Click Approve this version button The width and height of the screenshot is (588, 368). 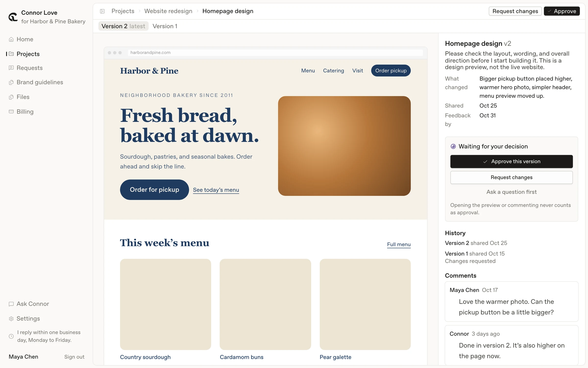pos(512,161)
